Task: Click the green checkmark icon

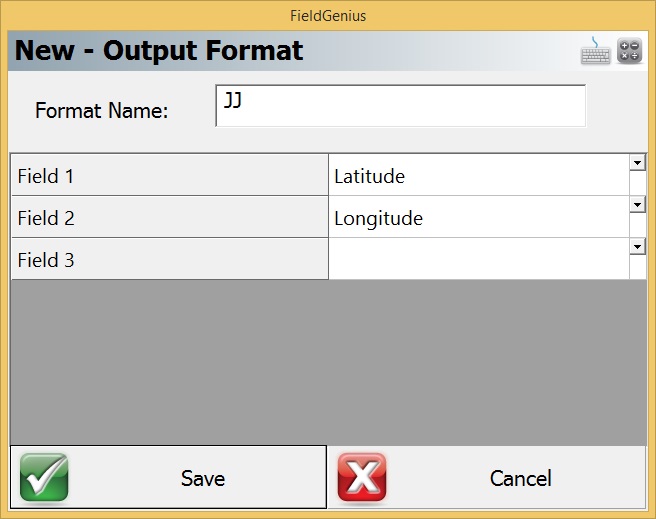Action: [44, 477]
